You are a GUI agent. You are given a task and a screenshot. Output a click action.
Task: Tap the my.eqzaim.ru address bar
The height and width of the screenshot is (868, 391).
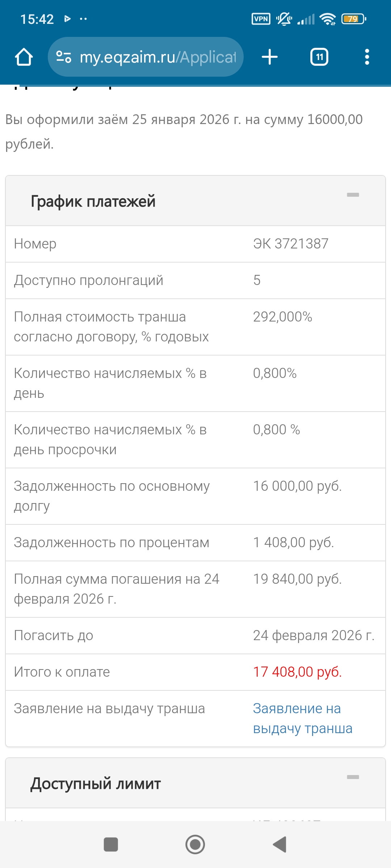[157, 57]
